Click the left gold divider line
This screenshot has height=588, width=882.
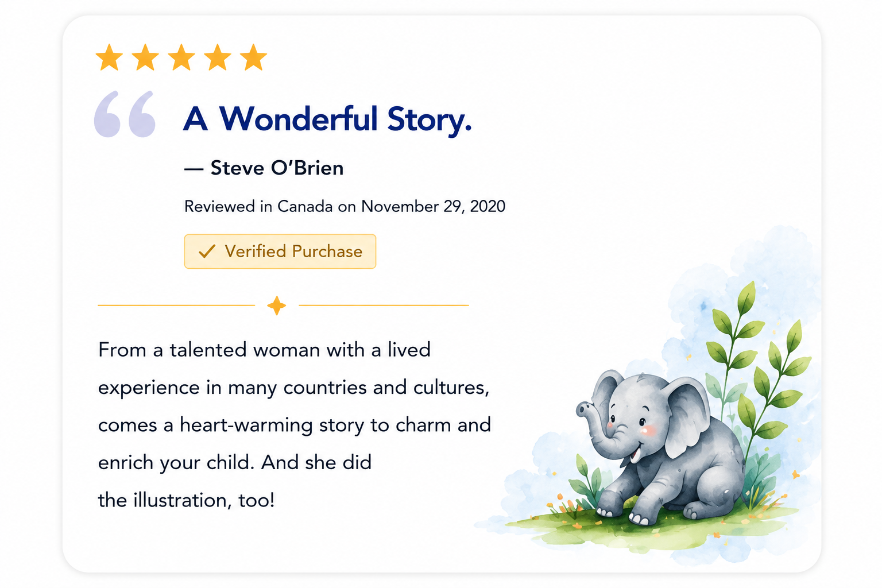click(x=176, y=305)
